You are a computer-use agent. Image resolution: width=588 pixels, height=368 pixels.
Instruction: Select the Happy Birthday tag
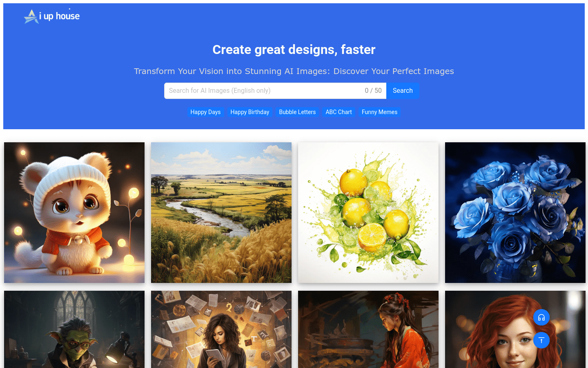click(x=250, y=112)
